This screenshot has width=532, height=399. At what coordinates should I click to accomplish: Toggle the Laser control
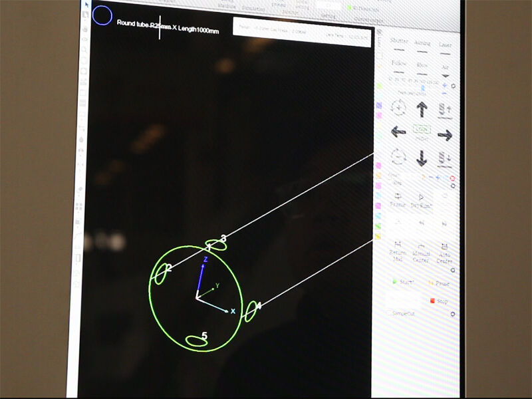(x=445, y=48)
